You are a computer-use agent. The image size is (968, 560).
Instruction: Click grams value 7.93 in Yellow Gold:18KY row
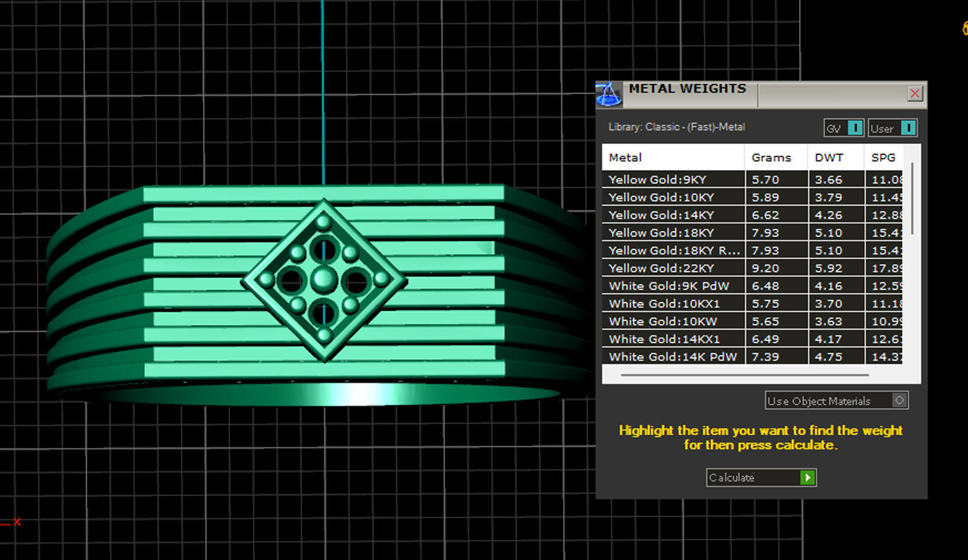coord(765,233)
